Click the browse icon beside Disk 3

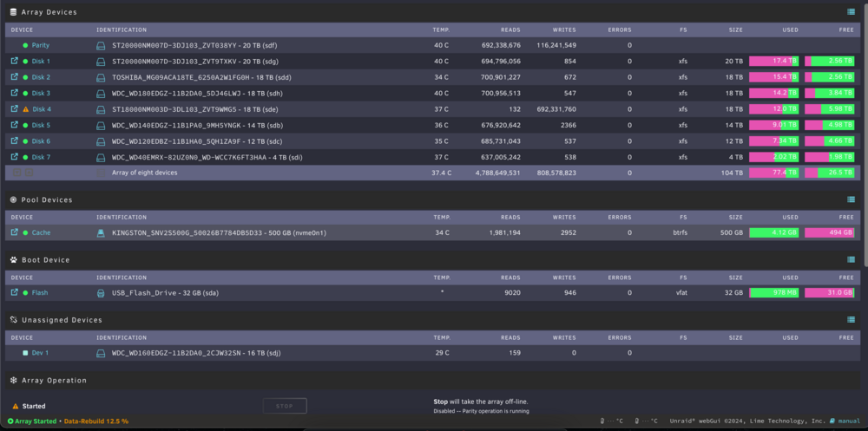pyautogui.click(x=15, y=93)
